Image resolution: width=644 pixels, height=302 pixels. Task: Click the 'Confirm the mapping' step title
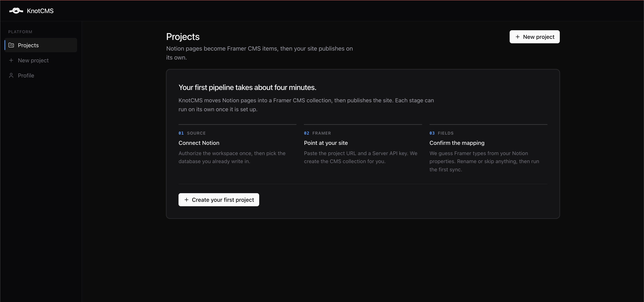point(457,143)
